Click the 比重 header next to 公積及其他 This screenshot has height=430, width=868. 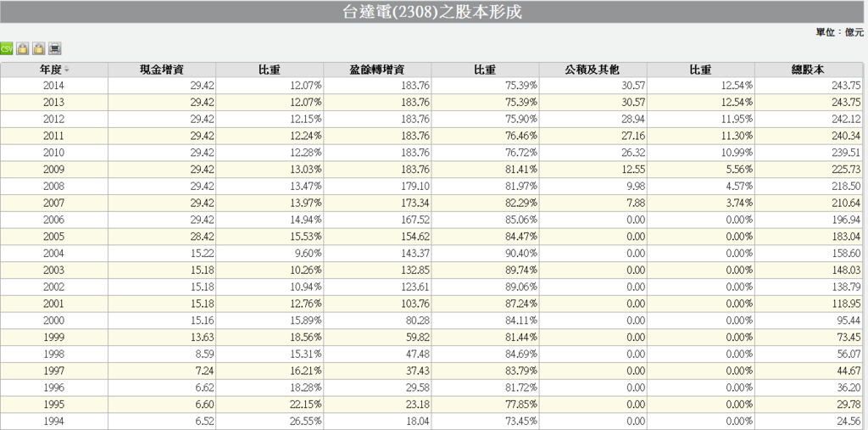pos(701,70)
